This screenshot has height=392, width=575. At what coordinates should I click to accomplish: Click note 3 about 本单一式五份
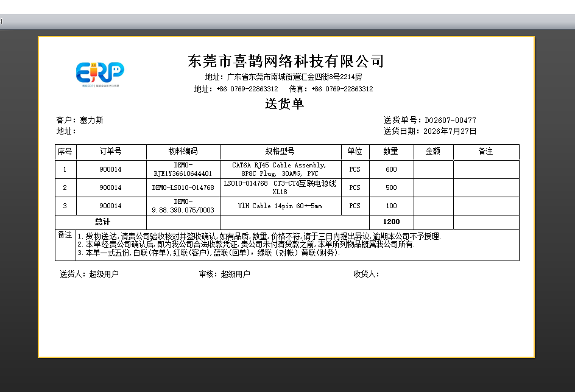click(209, 253)
